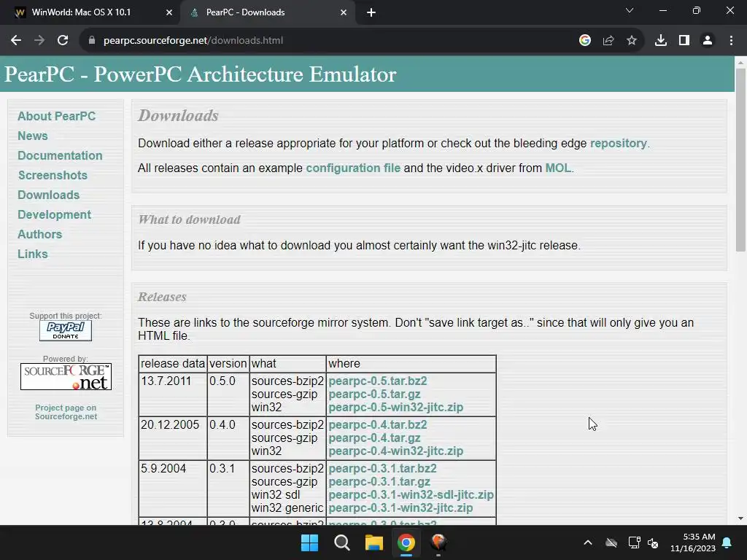Viewport: 747px width, 560px height.
Task: Follow the MOL link
Action: 558,168
